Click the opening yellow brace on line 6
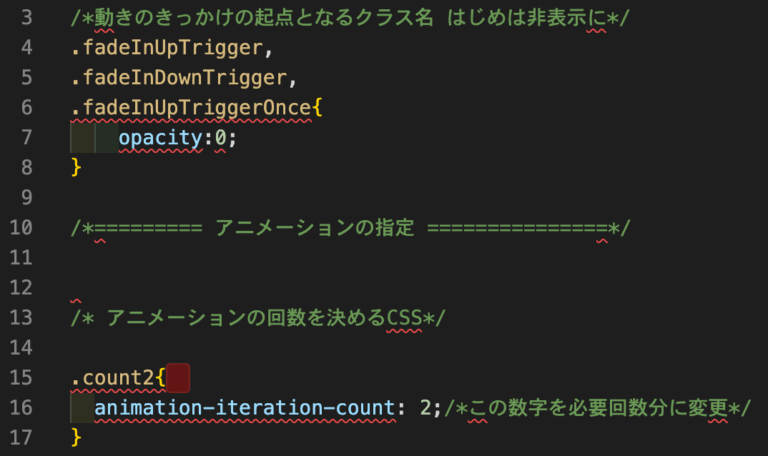Viewport: 768px width, 456px height. coord(317,107)
